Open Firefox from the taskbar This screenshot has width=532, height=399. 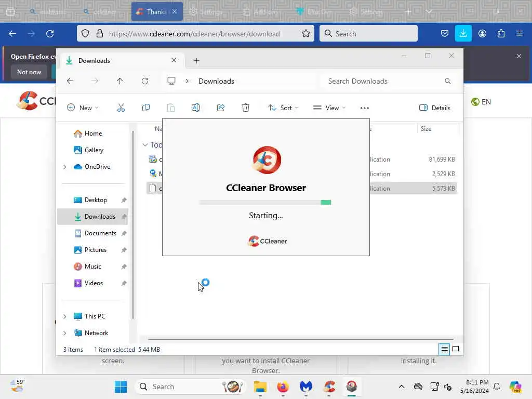point(283,387)
